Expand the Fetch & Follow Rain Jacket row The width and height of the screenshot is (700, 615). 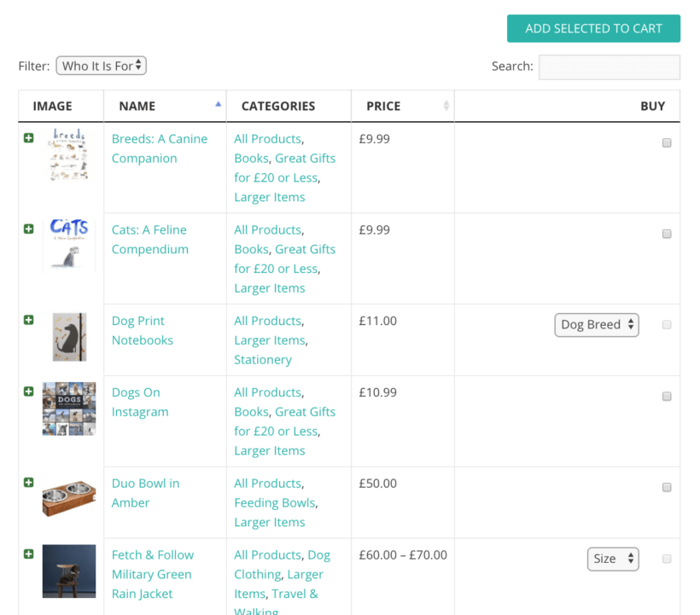pyautogui.click(x=28, y=554)
